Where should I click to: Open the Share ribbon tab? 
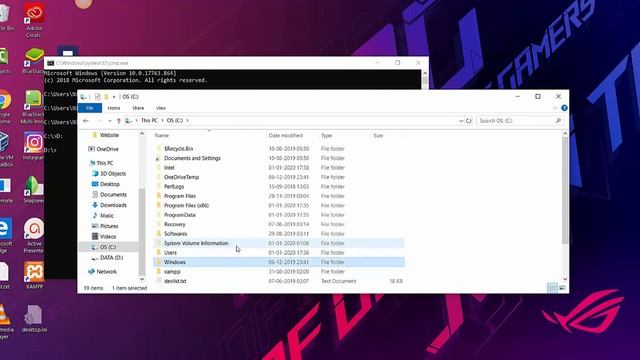(138, 108)
